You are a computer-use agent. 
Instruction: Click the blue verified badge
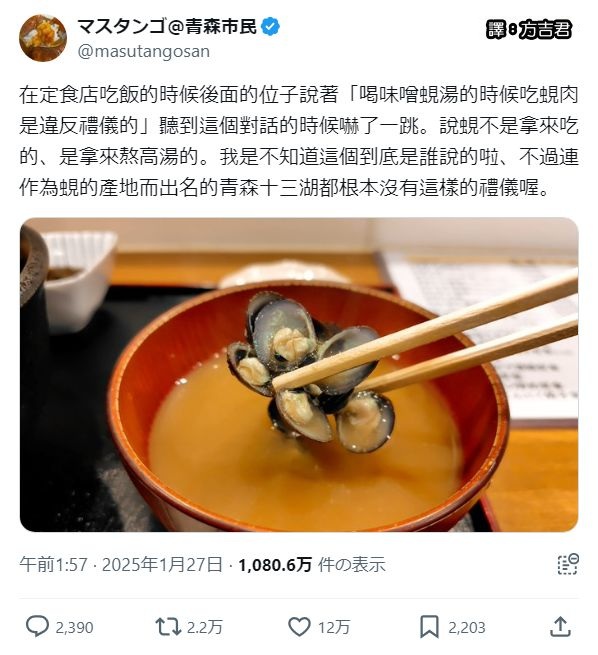[x=270, y=27]
